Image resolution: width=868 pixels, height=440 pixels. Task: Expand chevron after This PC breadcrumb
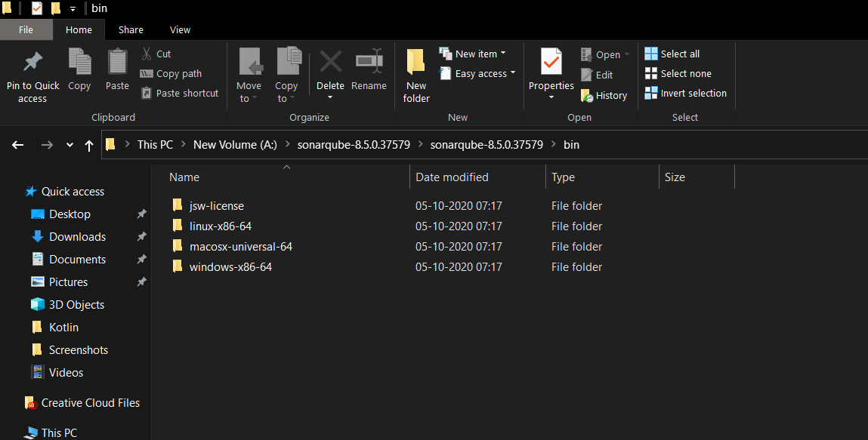(184, 144)
